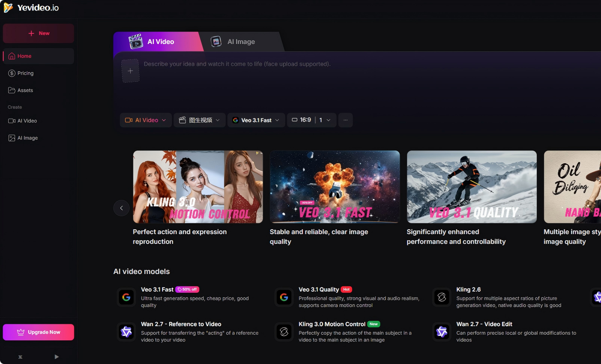
Task: Click "Ultra fast generation speed" description text
Action: (195, 302)
